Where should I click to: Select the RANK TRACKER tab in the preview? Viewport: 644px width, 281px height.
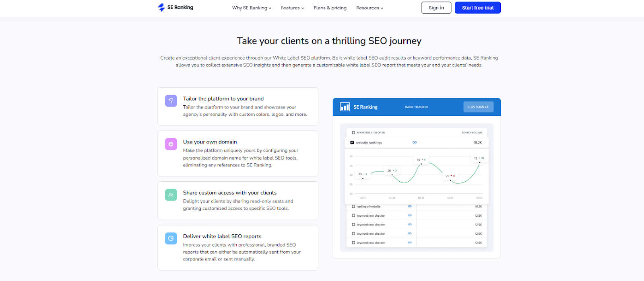tap(417, 107)
